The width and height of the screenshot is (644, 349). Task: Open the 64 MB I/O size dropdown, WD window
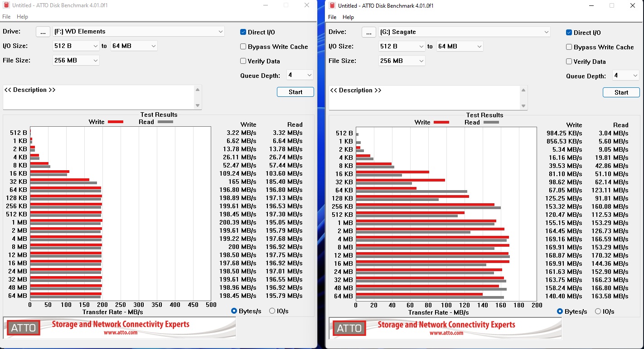(x=134, y=46)
